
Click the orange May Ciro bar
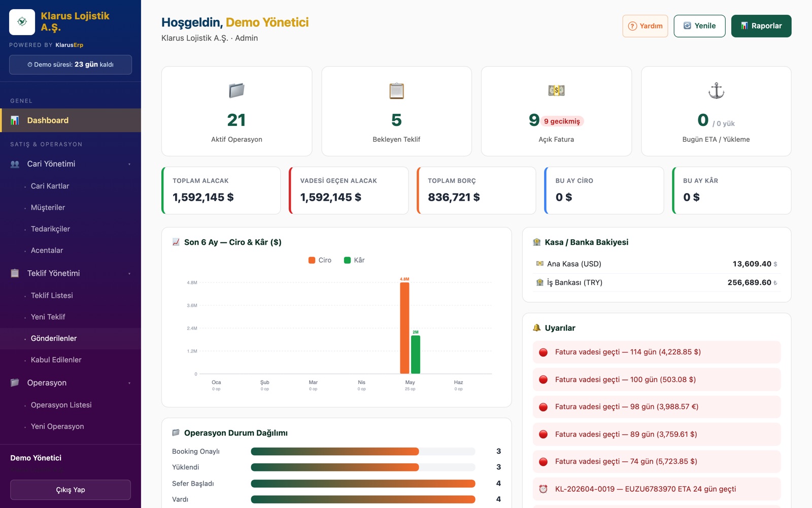[404, 328]
